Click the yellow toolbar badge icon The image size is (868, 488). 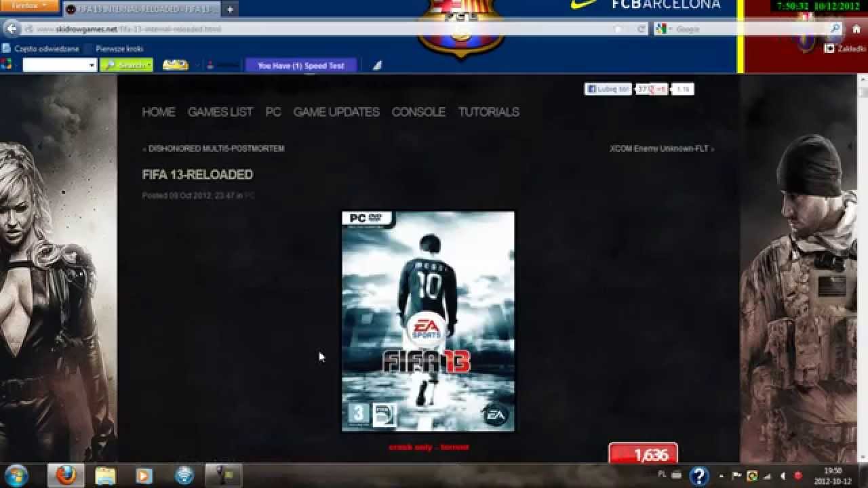(175, 66)
